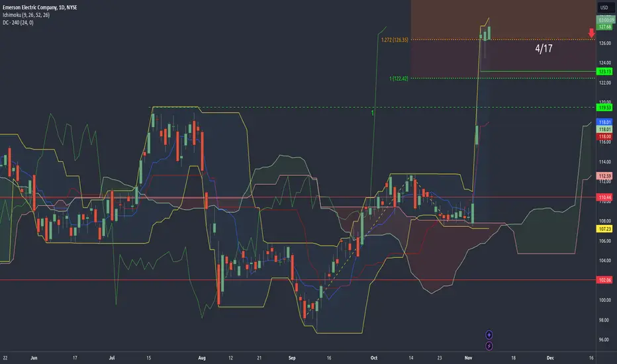
Task: Click the 122.00 price axis label
Action: coord(605,83)
